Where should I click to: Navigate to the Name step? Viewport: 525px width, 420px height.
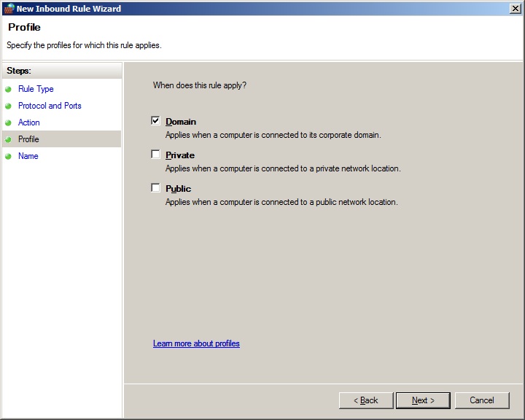pos(28,156)
